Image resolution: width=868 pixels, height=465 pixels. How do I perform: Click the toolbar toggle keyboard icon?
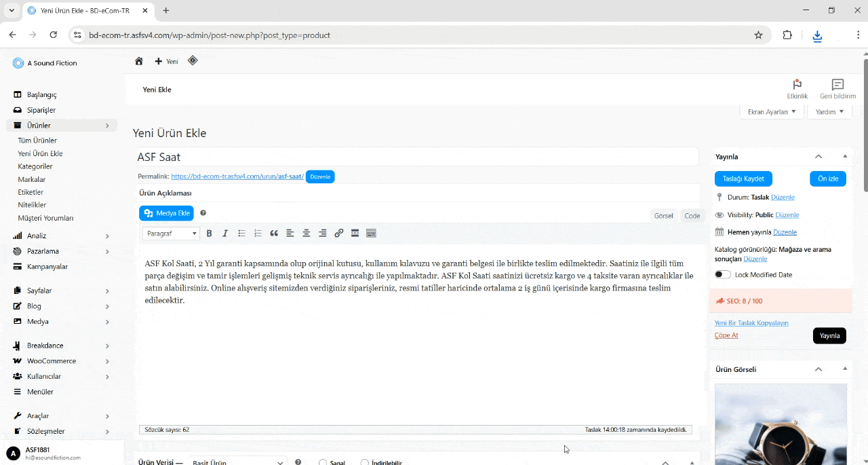pyautogui.click(x=371, y=234)
